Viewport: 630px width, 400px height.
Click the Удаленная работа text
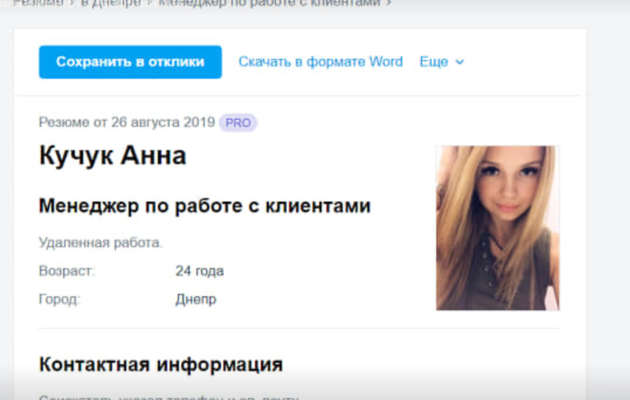pos(100,242)
